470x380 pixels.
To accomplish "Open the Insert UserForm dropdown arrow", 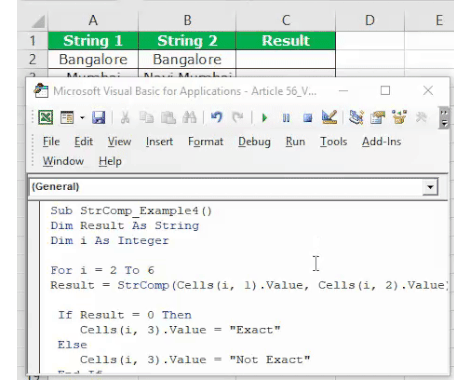I will pos(82,118).
